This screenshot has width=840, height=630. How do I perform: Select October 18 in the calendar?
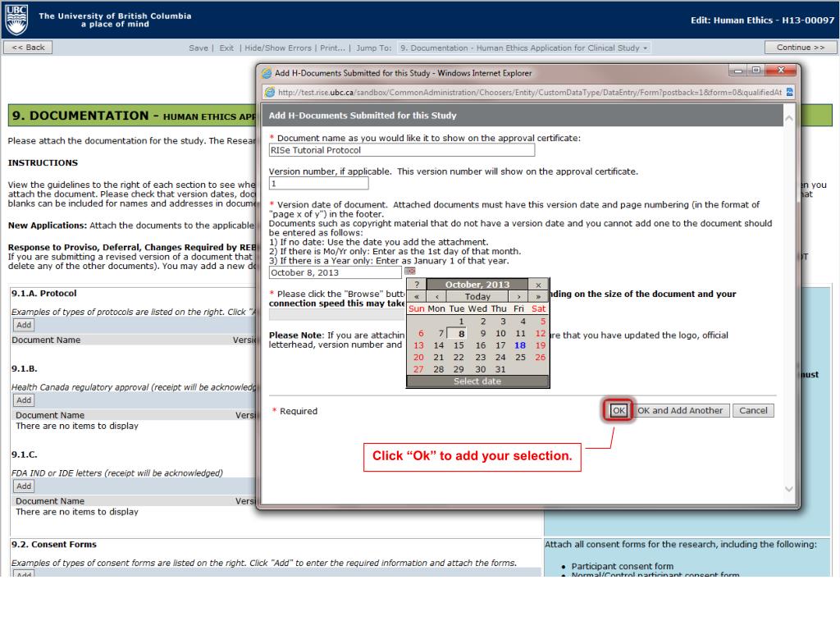click(519, 345)
